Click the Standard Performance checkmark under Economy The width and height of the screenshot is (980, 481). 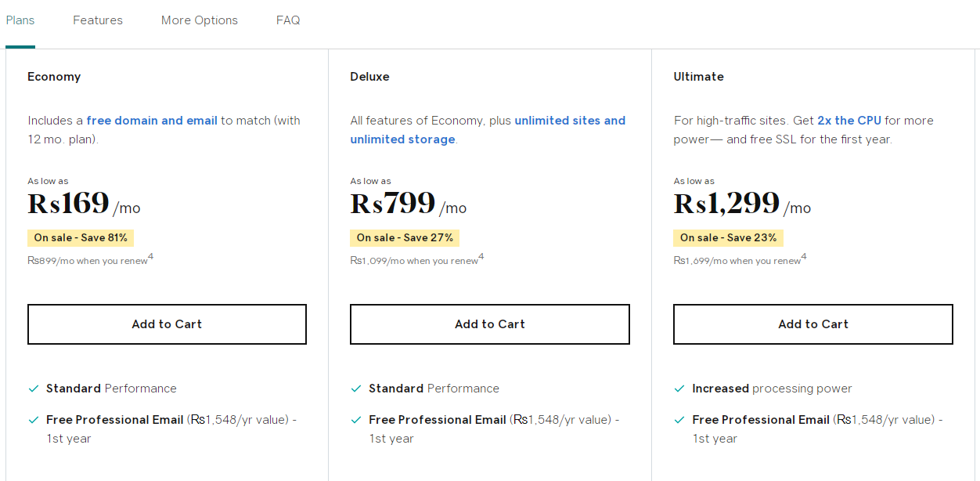coord(34,389)
